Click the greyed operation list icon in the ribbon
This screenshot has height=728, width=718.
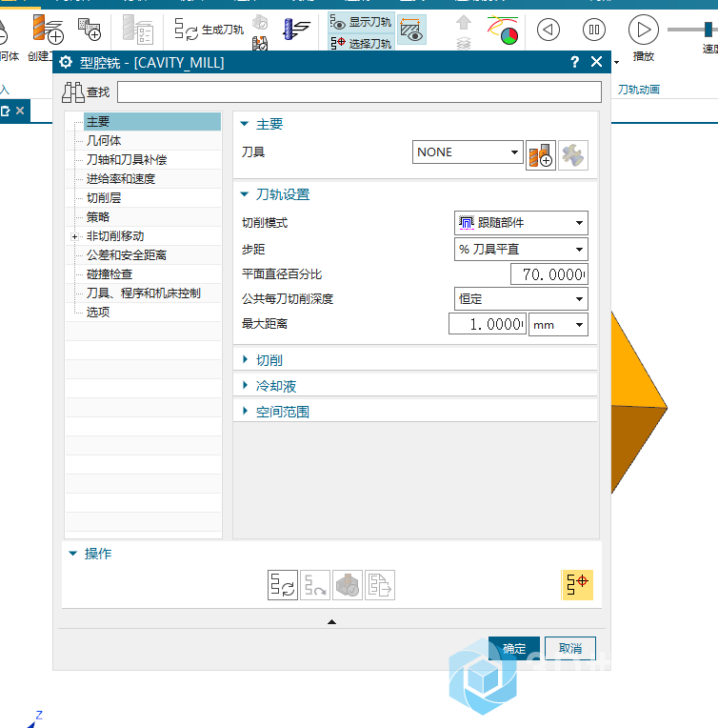point(138,30)
